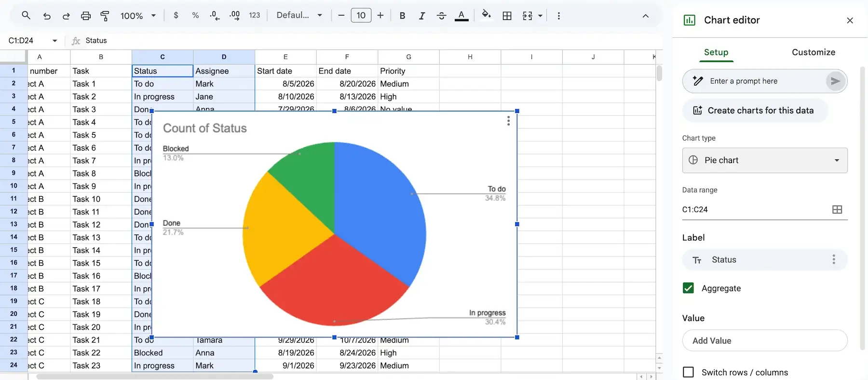Screen dimensions: 868x380
Task: Select the Priority header cell
Action: pyautogui.click(x=408, y=71)
